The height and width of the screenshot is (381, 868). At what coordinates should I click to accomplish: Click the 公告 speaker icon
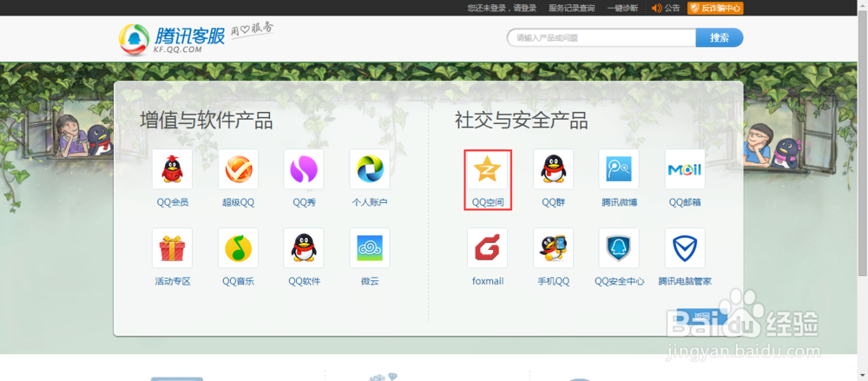pos(657,8)
